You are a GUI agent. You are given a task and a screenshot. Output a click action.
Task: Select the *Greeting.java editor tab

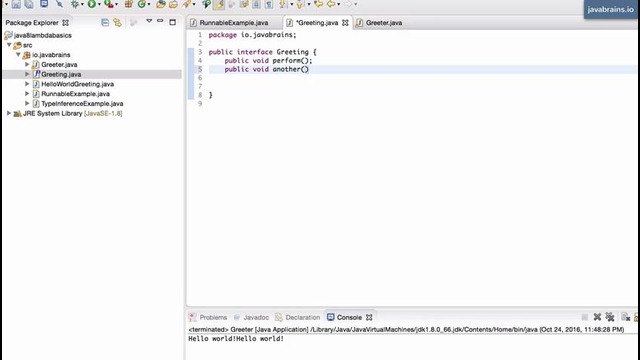coord(317,23)
